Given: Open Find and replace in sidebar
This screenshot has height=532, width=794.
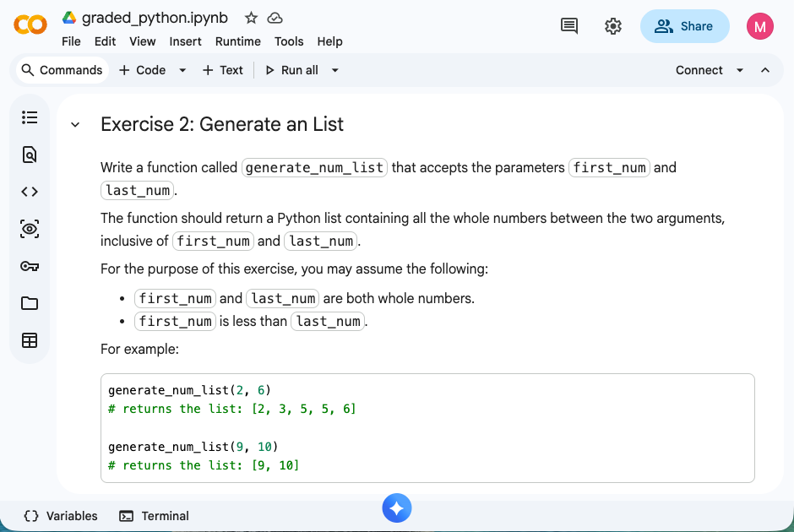Looking at the screenshot, I should tap(30, 155).
